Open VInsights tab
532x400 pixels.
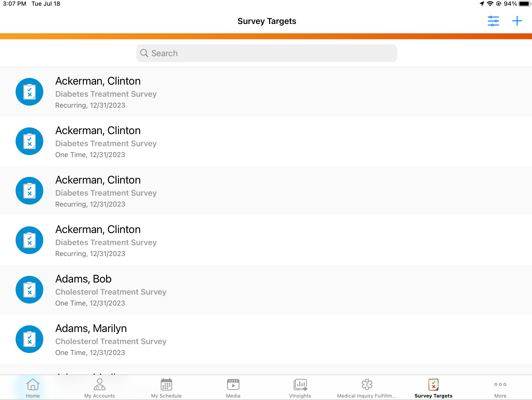click(x=300, y=388)
